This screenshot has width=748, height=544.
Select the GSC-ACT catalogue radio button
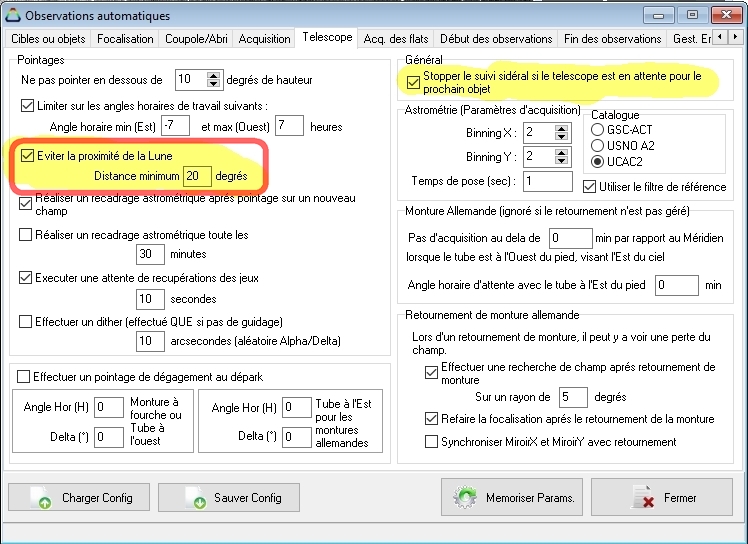599,130
